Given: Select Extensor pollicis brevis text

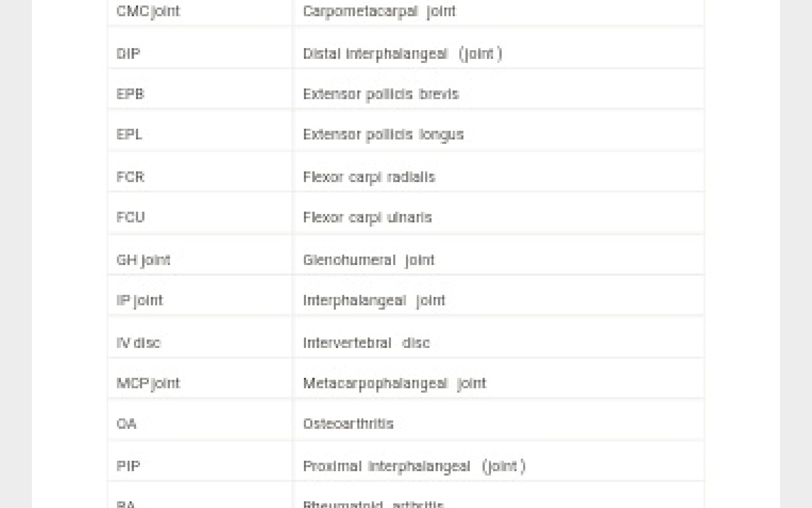Looking at the screenshot, I should pyautogui.click(x=381, y=94).
